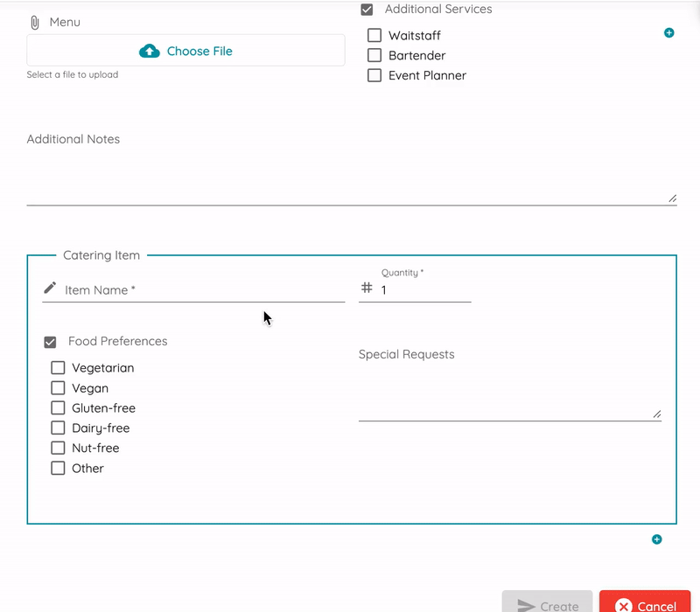Check the Bartender option

point(374,55)
